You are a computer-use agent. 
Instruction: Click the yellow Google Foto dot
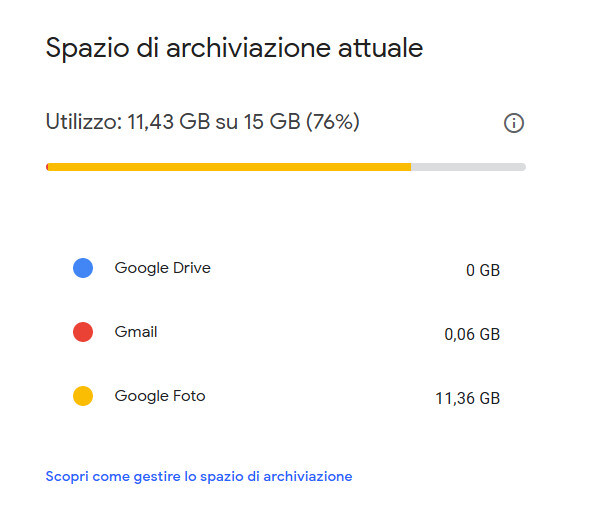83,396
